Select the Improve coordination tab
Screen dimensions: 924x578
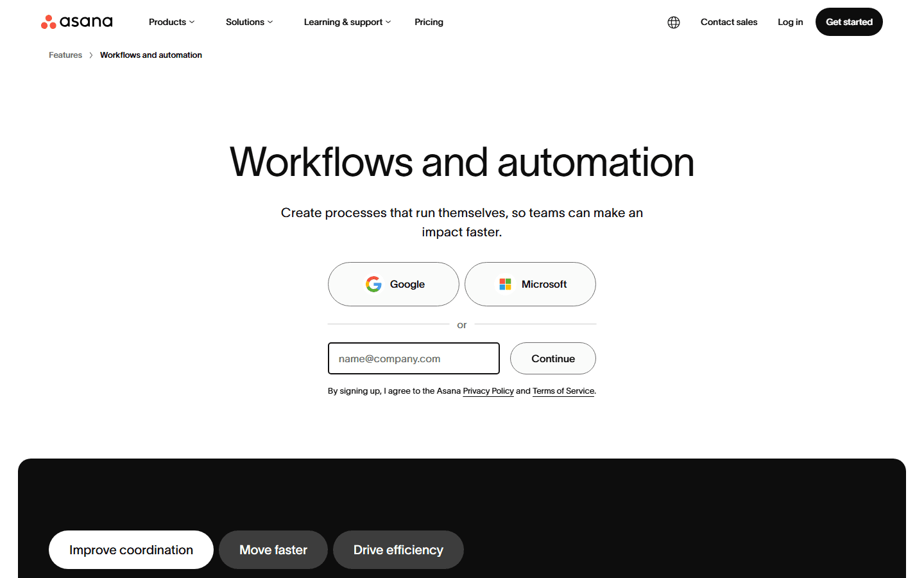(131, 550)
